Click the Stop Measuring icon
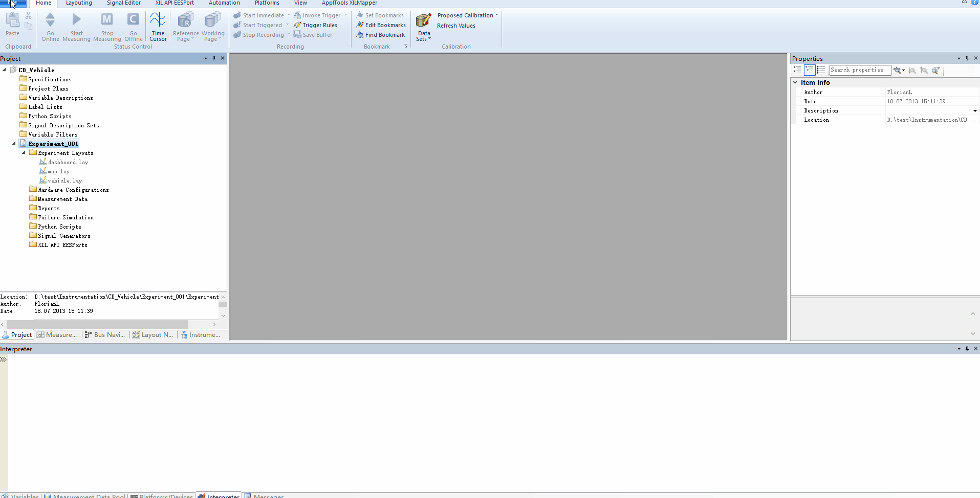This screenshot has height=498, width=980. (x=107, y=20)
